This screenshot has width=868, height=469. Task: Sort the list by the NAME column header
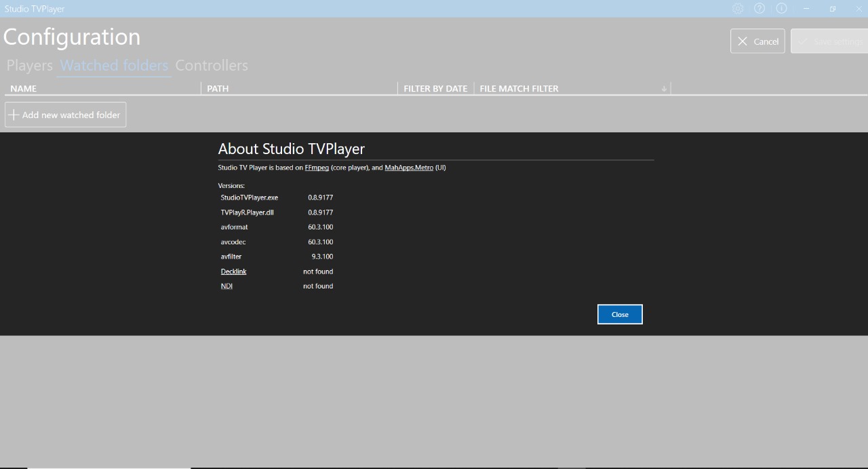[24, 88]
